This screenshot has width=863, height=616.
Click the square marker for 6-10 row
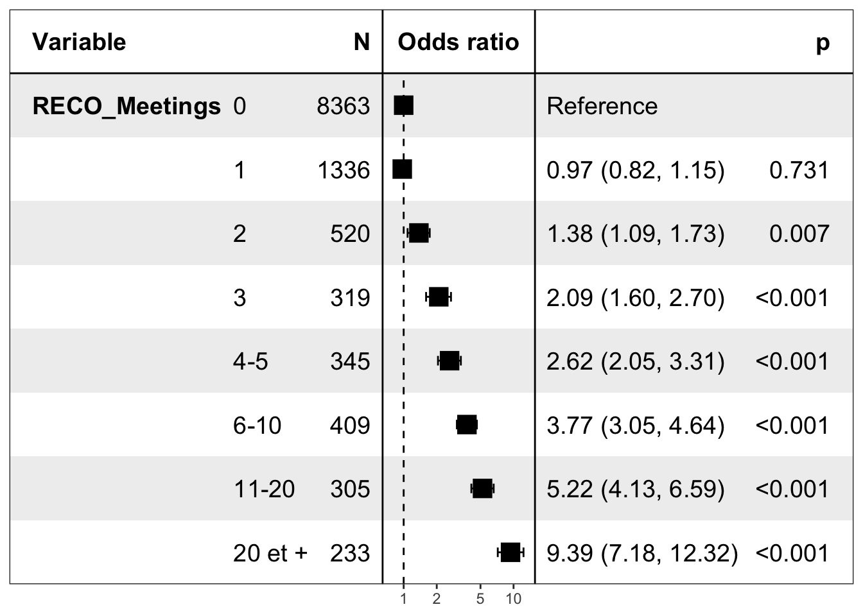467,425
